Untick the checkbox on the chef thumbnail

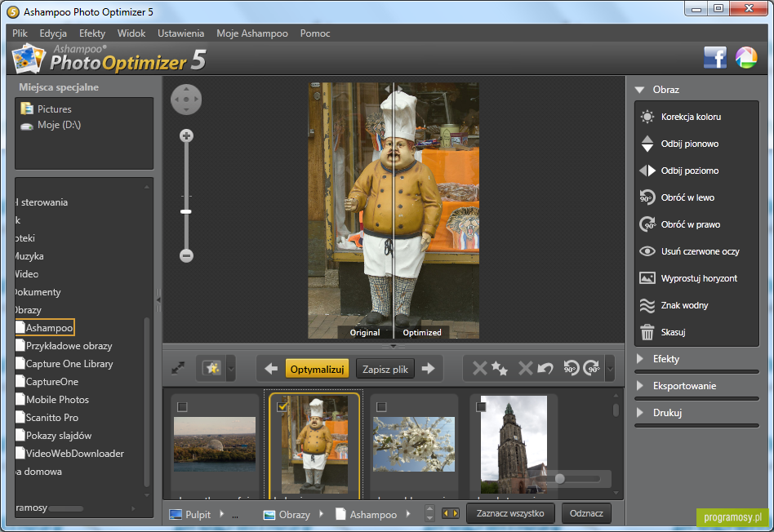(x=282, y=406)
